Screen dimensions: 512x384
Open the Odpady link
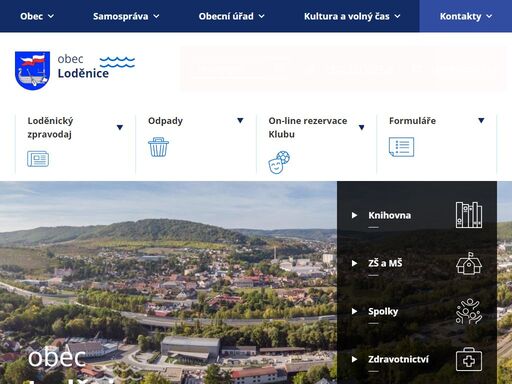tap(165, 121)
